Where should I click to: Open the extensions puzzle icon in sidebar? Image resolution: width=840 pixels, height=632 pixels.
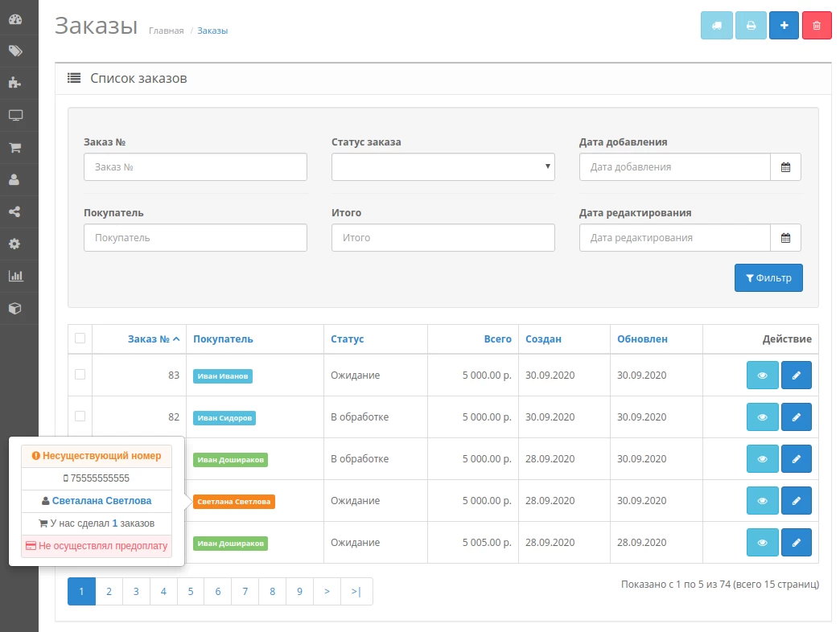[15, 83]
